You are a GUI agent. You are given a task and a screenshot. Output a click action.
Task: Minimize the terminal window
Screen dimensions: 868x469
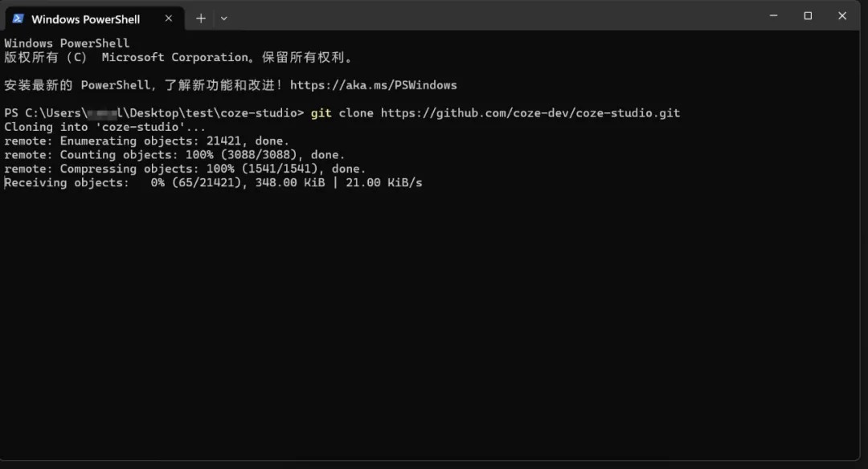pos(773,16)
